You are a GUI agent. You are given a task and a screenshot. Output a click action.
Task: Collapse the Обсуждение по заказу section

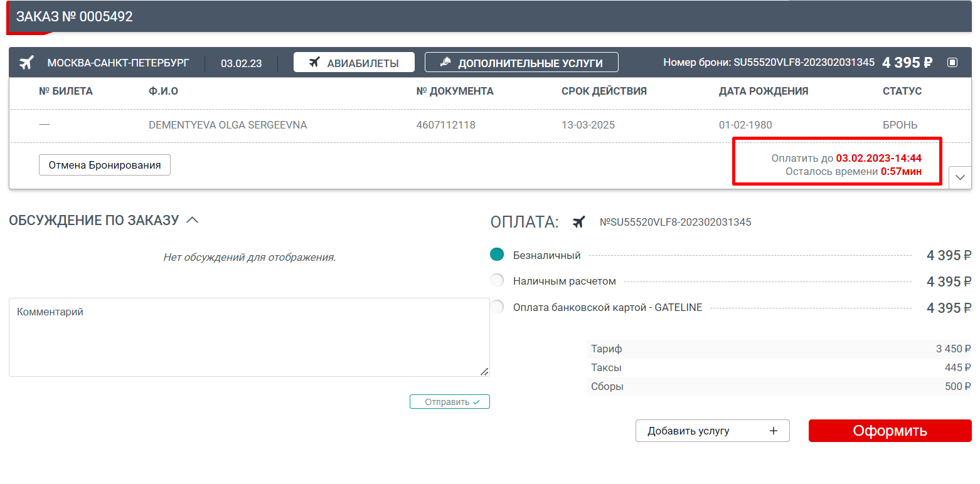coord(193,220)
